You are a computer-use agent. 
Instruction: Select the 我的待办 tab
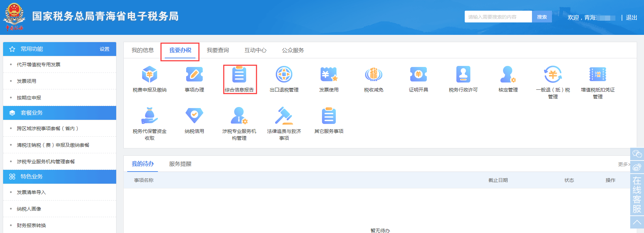tap(143, 164)
